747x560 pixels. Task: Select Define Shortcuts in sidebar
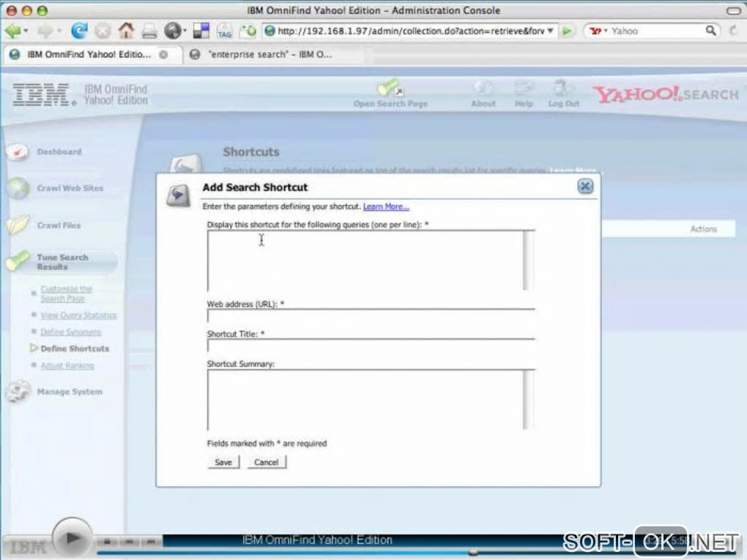(x=75, y=348)
